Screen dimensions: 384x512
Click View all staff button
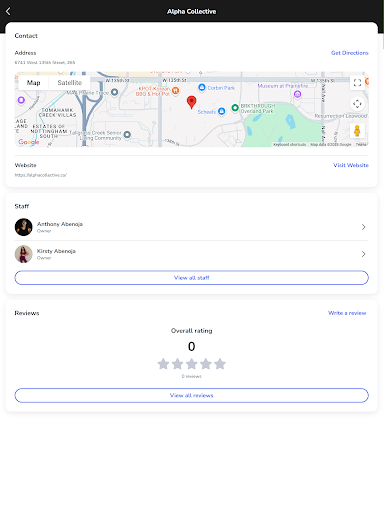192,278
